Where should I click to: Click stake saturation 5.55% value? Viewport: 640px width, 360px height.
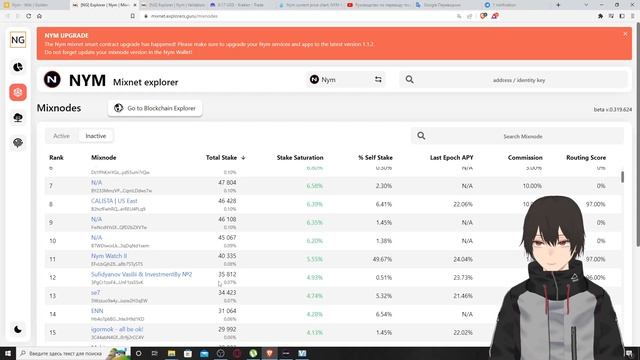(x=315, y=259)
